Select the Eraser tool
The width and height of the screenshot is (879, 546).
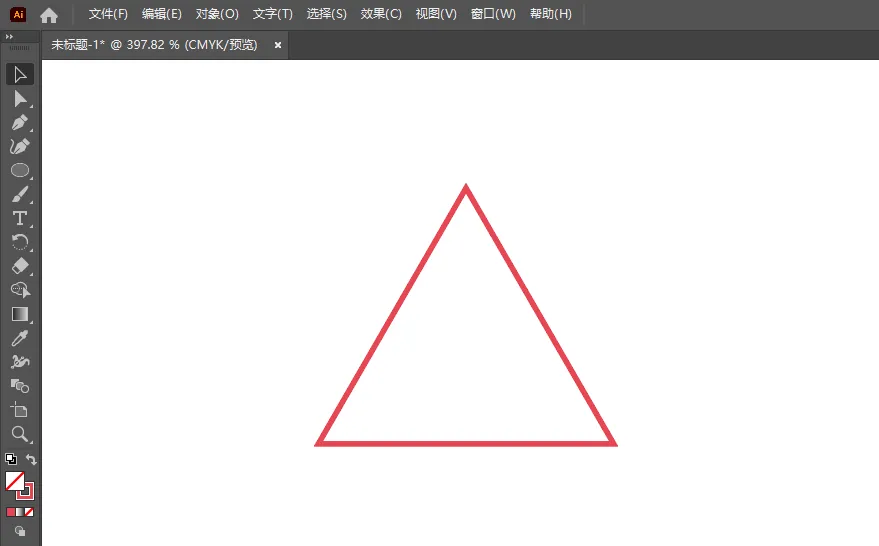[20, 266]
